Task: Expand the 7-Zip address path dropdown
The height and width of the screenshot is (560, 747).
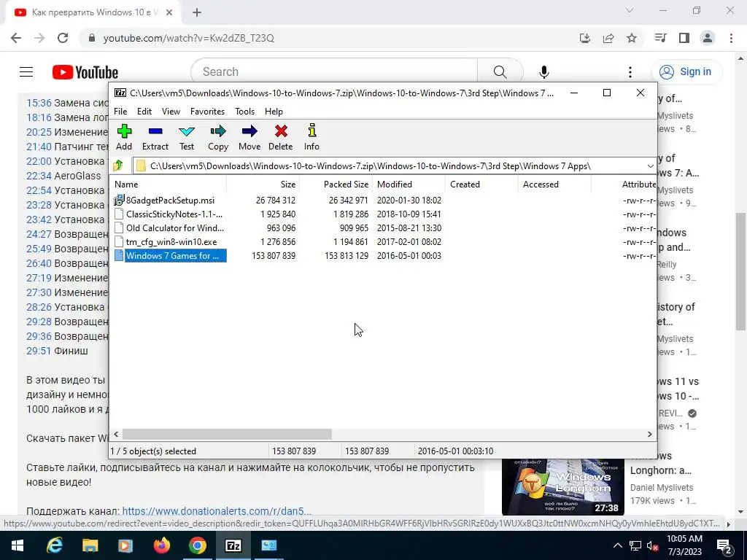Action: pos(650,166)
